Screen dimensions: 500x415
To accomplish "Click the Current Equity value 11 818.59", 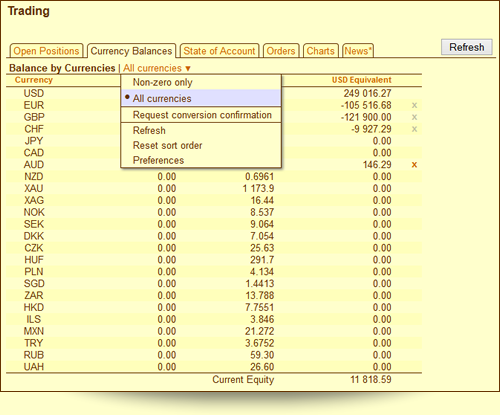I will tap(371, 380).
